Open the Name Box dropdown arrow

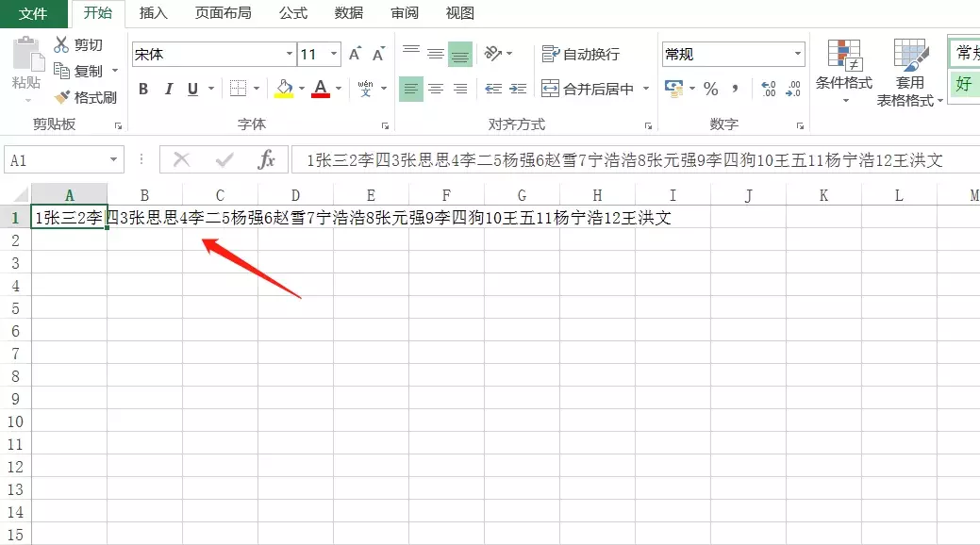pos(114,160)
